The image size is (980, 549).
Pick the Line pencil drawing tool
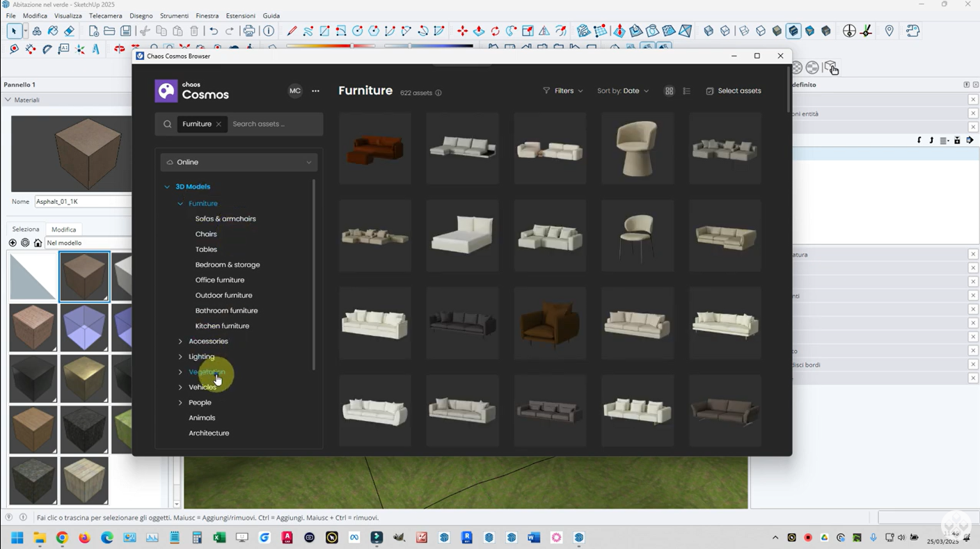pos(292,31)
